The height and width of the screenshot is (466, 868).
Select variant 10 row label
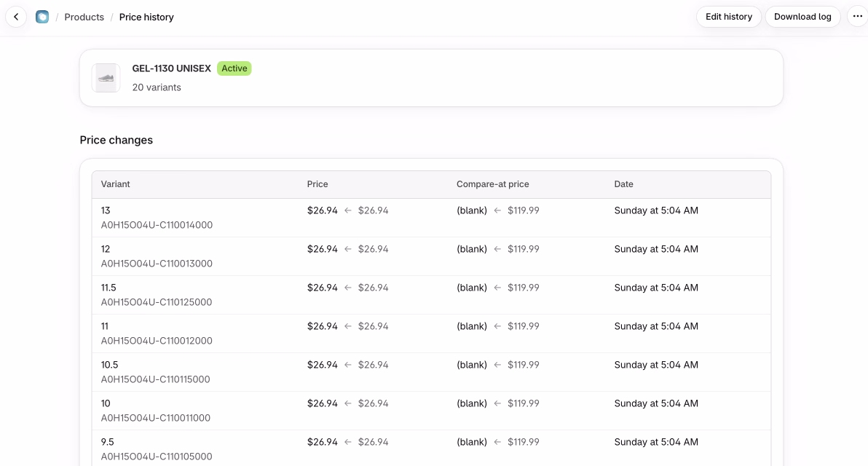point(106,404)
